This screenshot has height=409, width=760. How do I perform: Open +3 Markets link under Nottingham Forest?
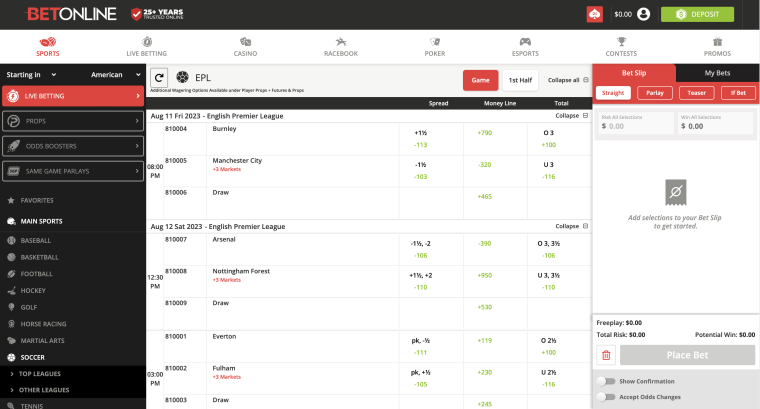point(227,280)
